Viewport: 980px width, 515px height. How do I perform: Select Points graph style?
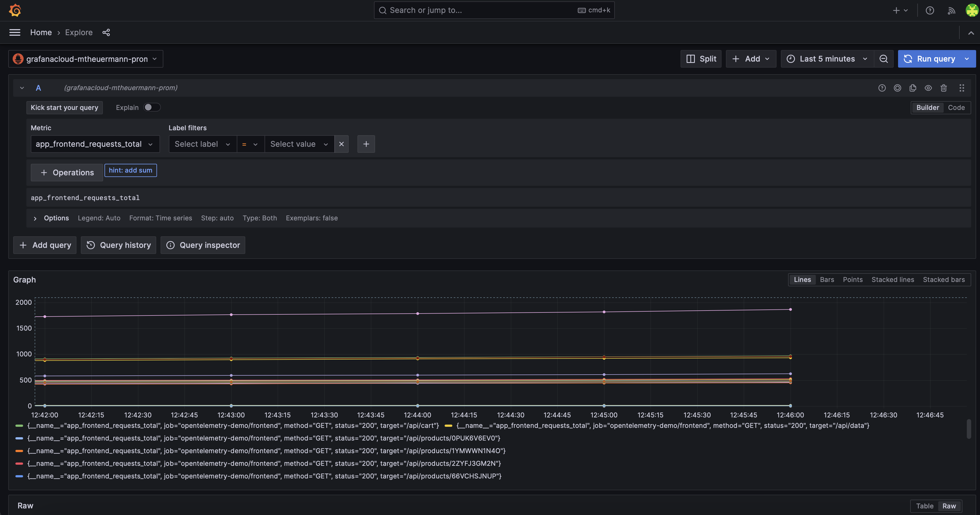click(853, 279)
